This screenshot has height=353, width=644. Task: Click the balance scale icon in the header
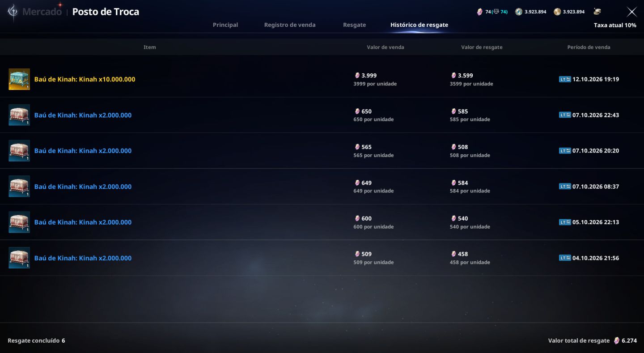(496, 12)
